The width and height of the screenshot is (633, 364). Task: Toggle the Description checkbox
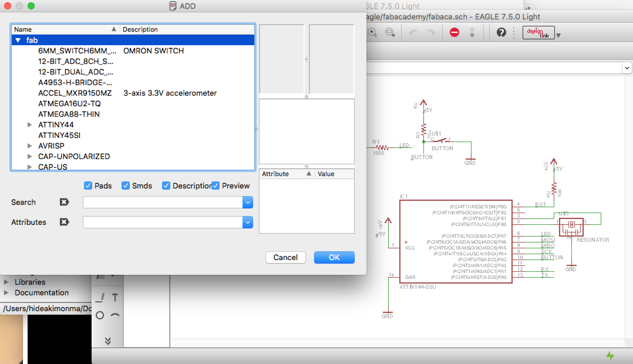click(x=166, y=186)
